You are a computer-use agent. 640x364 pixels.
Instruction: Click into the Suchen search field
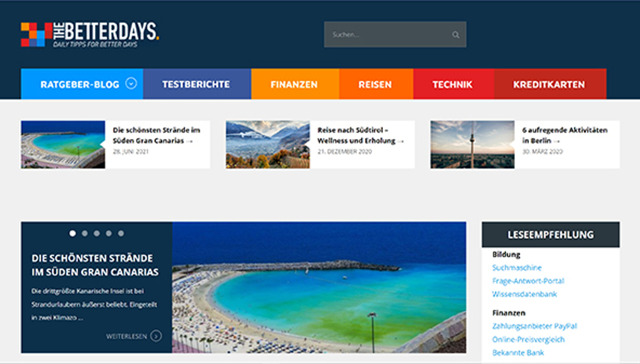(x=385, y=35)
